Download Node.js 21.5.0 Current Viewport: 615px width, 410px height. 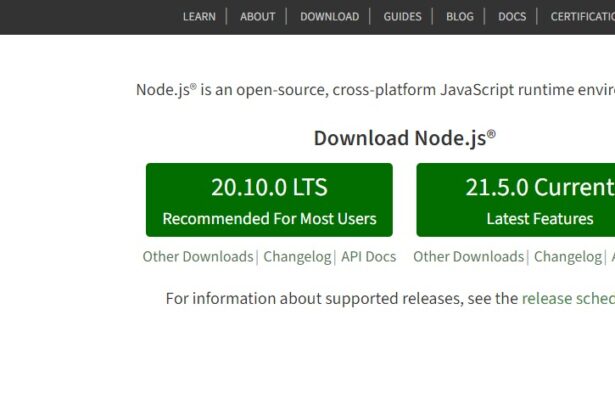516,200
